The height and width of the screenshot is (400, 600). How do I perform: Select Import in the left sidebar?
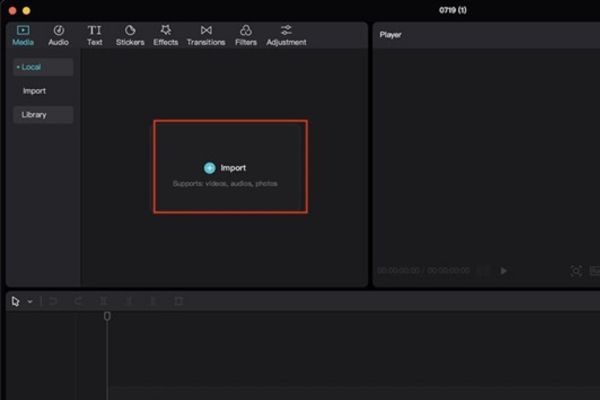click(34, 91)
